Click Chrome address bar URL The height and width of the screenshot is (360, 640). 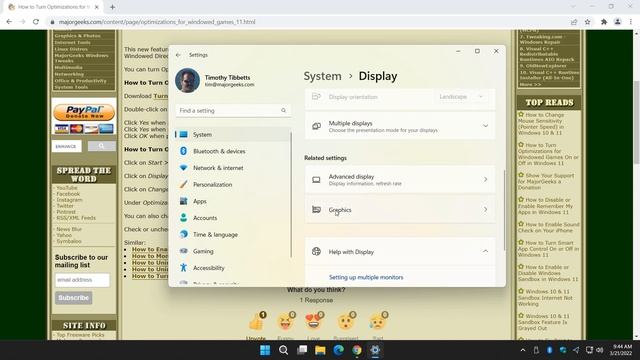pos(157,22)
